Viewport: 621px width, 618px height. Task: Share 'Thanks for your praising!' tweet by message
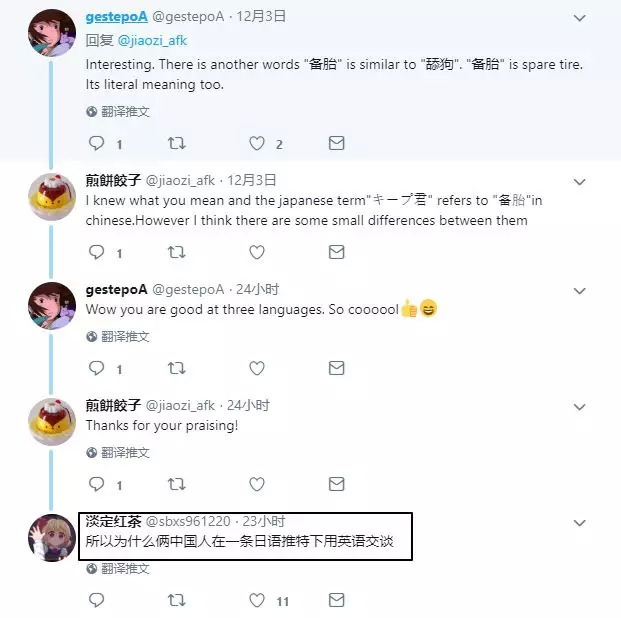coord(337,484)
